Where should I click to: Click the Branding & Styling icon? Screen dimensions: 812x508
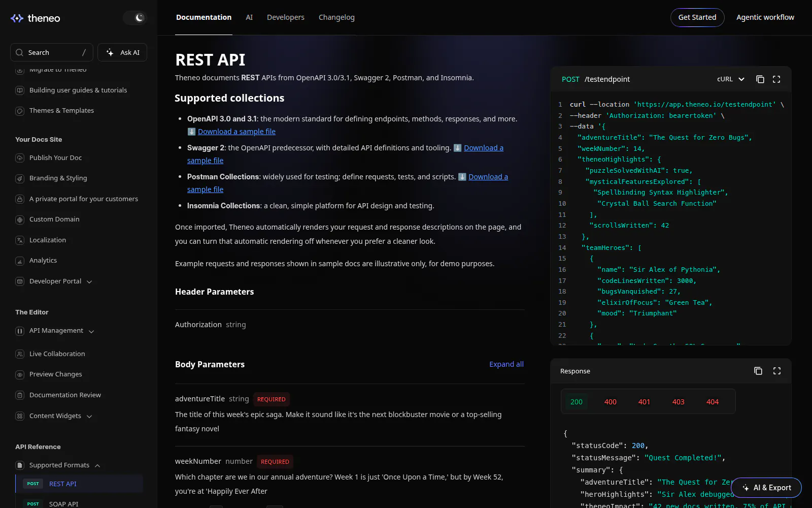[20, 178]
